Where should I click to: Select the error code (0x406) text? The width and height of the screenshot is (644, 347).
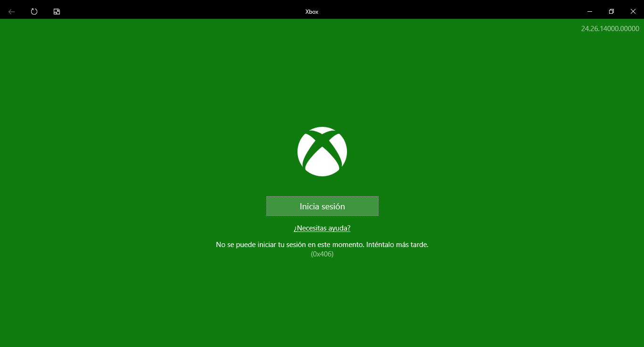322,254
